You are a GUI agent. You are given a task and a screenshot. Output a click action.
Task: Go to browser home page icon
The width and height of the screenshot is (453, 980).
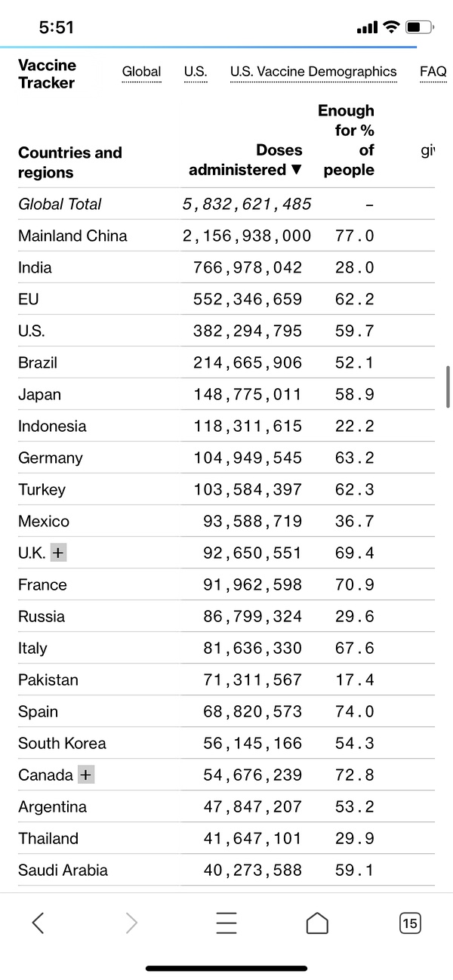point(317,923)
